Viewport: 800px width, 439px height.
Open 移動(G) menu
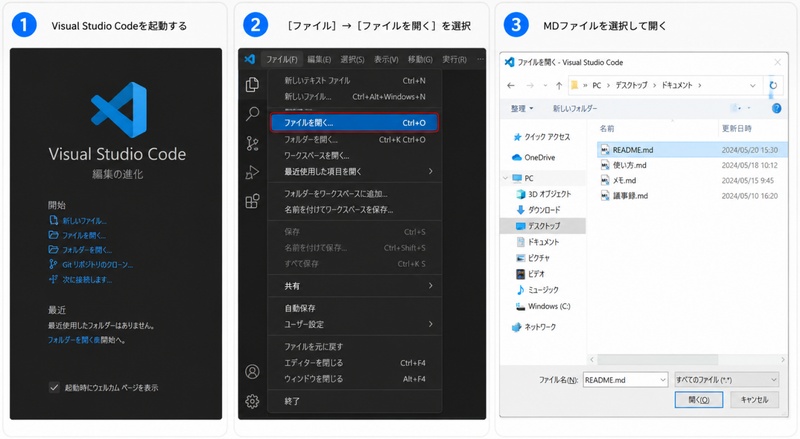tap(420, 59)
